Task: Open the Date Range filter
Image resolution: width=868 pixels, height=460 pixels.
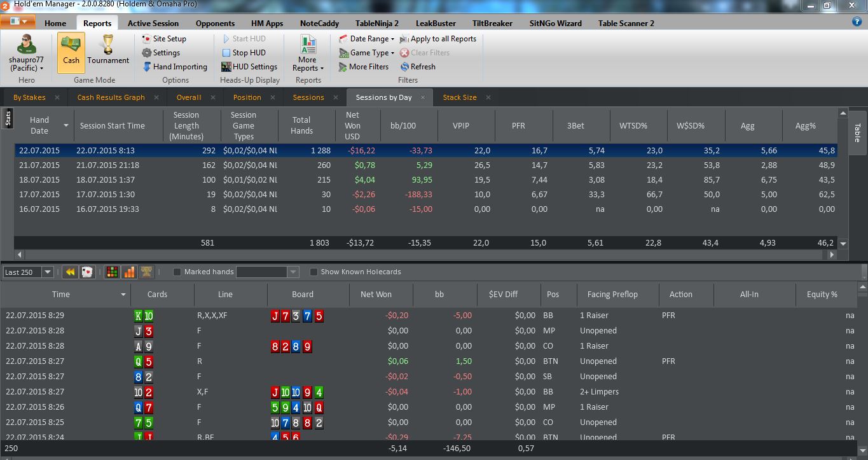Action: pyautogui.click(x=367, y=39)
